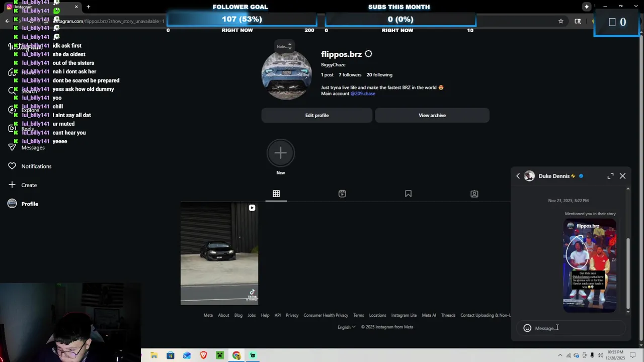The height and width of the screenshot is (362, 644).
Task: Open the black car video post thumbnail
Action: [x=219, y=253]
